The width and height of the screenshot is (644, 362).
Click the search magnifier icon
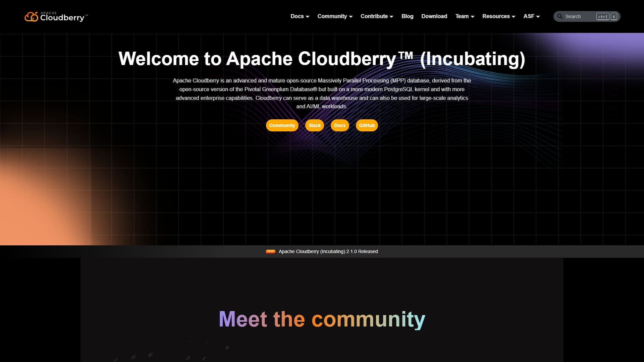560,16
